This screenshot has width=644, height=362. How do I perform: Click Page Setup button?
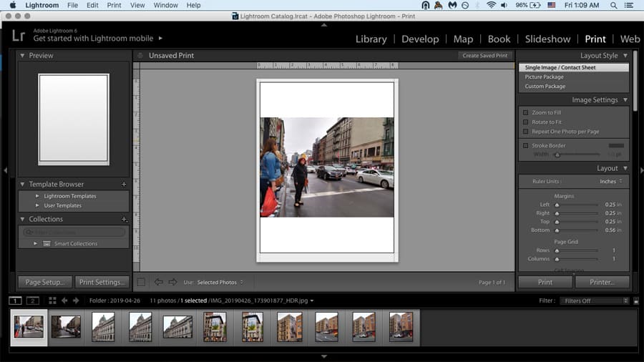[45, 282]
